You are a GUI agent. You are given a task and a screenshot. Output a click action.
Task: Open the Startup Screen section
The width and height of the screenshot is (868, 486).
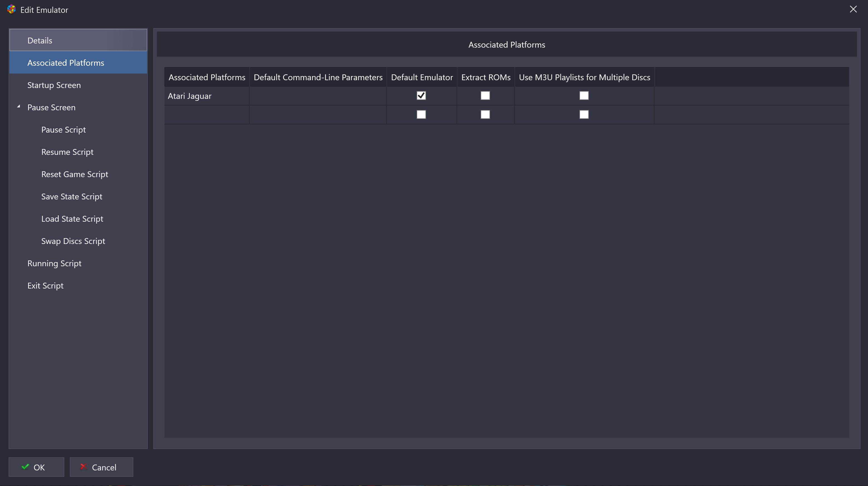78,85
